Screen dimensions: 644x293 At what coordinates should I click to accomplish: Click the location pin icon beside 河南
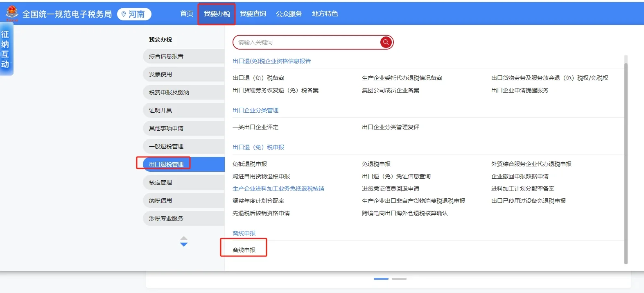[x=124, y=14]
